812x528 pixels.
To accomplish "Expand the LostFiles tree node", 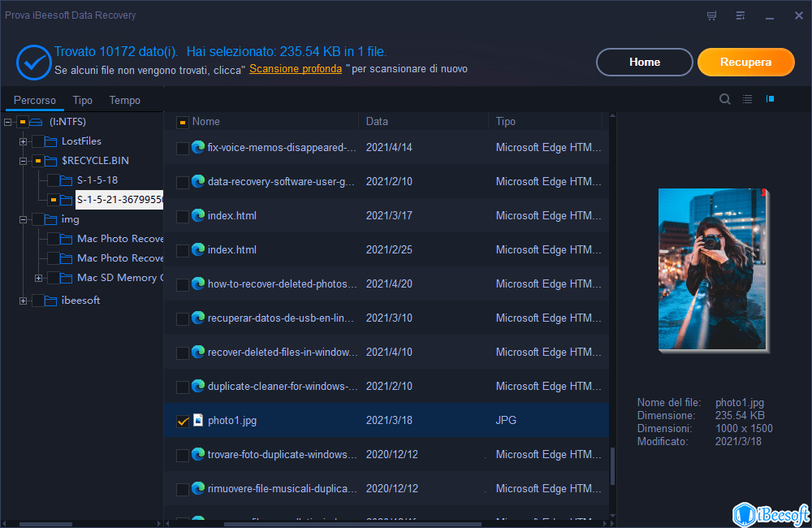I will click(x=24, y=141).
